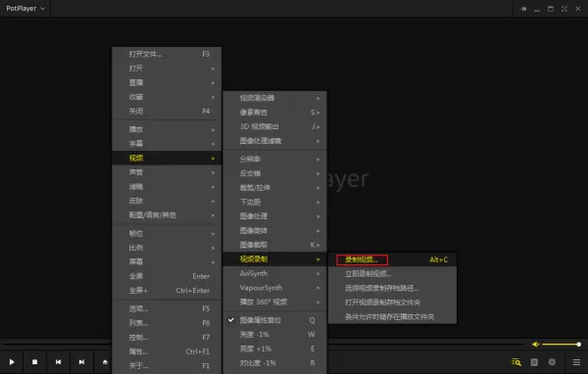Click 亮度 +1% entry
The width and height of the screenshot is (588, 374).
point(274,349)
